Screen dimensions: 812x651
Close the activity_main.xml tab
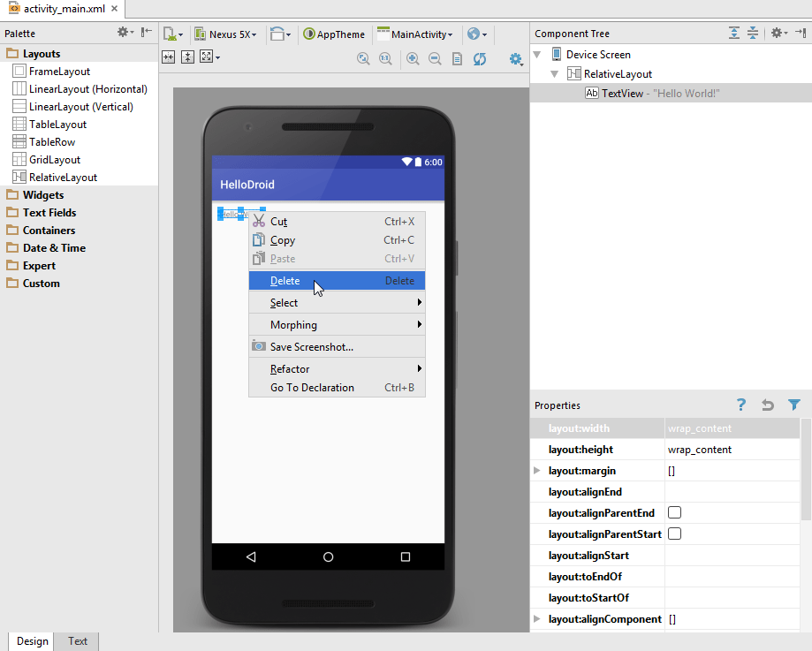115,8
